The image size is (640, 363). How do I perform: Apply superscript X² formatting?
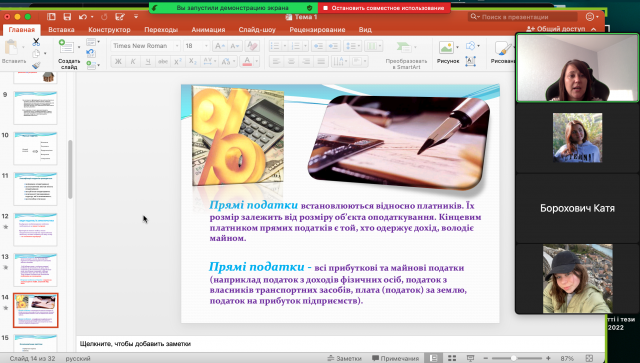tap(178, 62)
